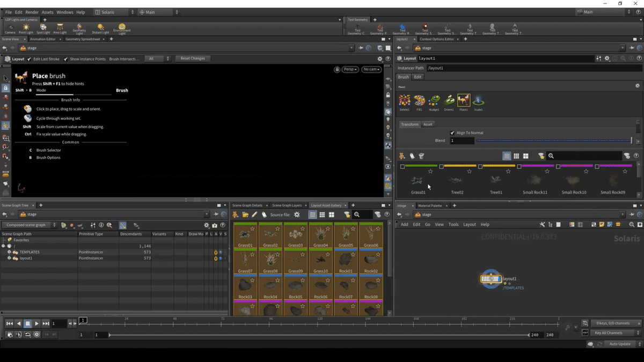Switch to Asset tab beside Transform

point(428,124)
